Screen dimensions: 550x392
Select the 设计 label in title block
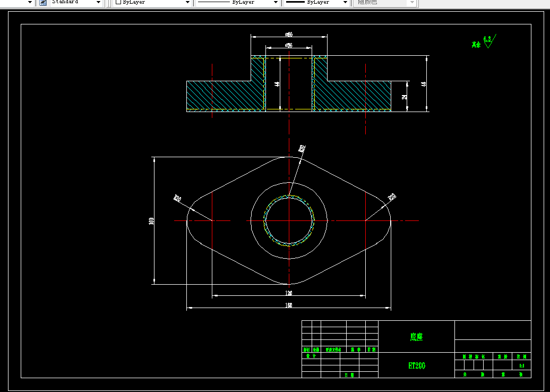click(311, 356)
